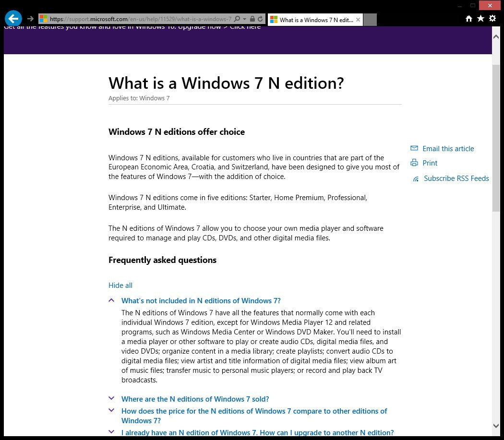Click the 'What is a Windows 7 N edition?' heading

click(x=226, y=83)
